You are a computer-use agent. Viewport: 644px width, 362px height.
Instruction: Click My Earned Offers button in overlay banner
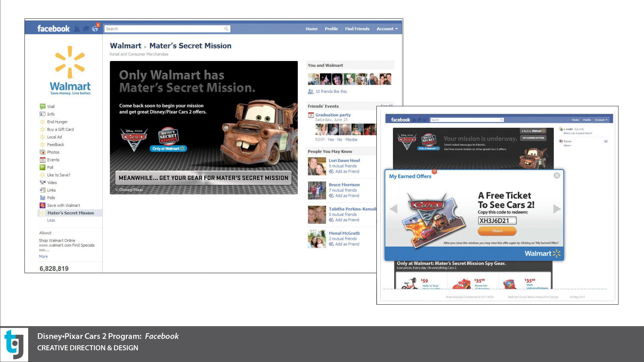point(533,138)
